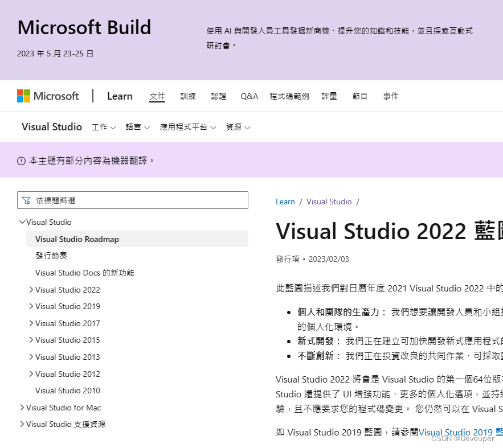503x448 pixels.
Task: Expand the Visual Studio 支援資源 node
Action: pyautogui.click(x=22, y=424)
